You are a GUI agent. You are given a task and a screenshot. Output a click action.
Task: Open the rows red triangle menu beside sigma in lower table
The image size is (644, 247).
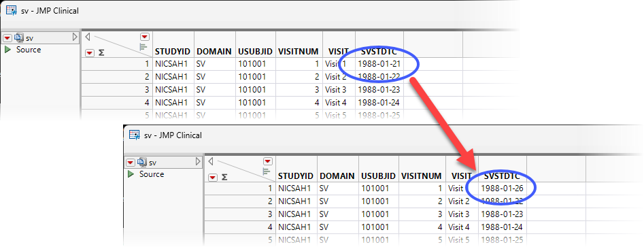click(x=212, y=177)
